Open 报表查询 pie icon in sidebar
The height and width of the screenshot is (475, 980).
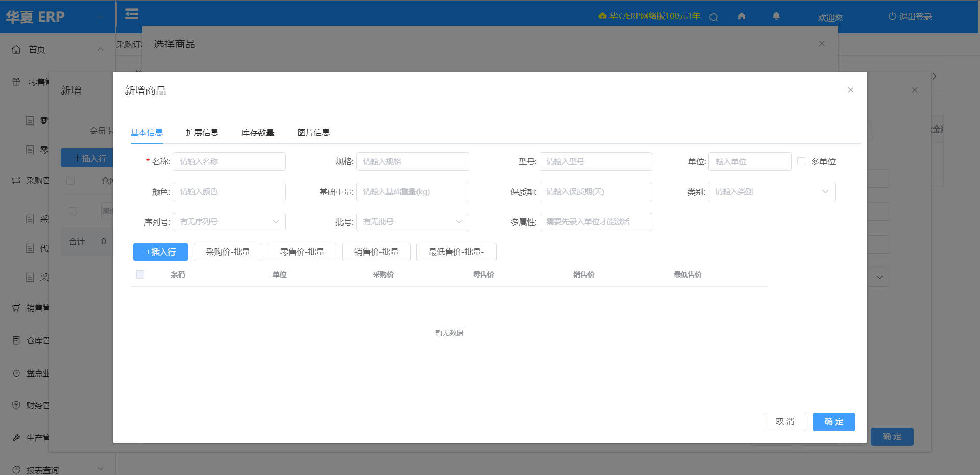[x=16, y=470]
